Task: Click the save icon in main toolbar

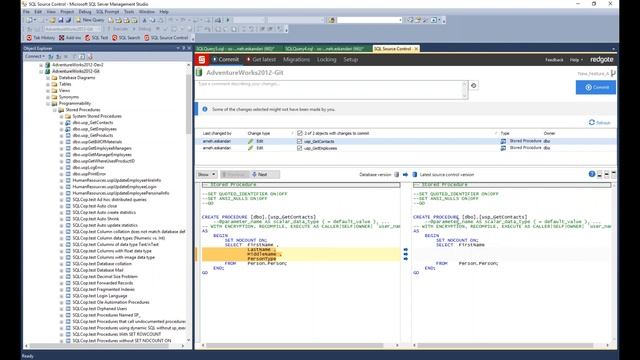Action: [x=61, y=20]
